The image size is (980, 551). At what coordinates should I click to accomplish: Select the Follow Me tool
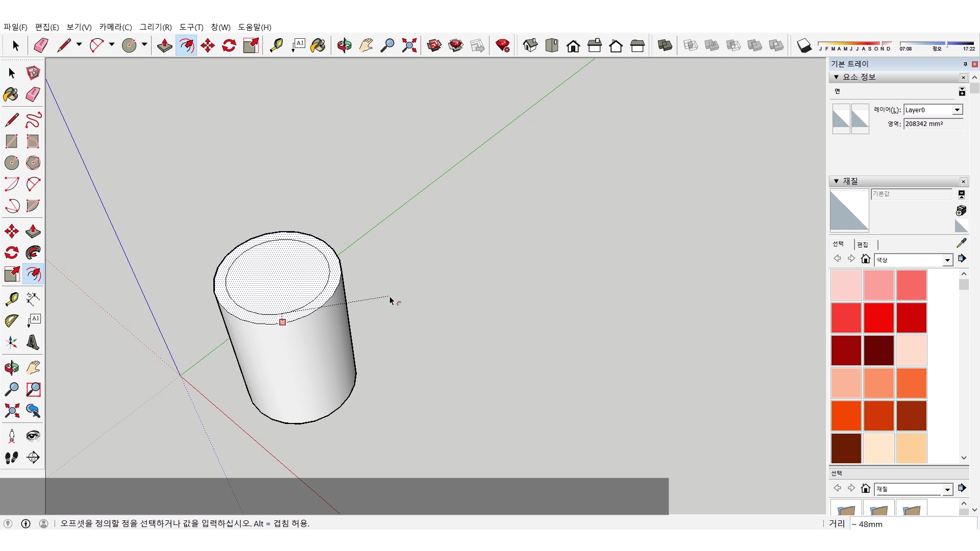click(33, 253)
